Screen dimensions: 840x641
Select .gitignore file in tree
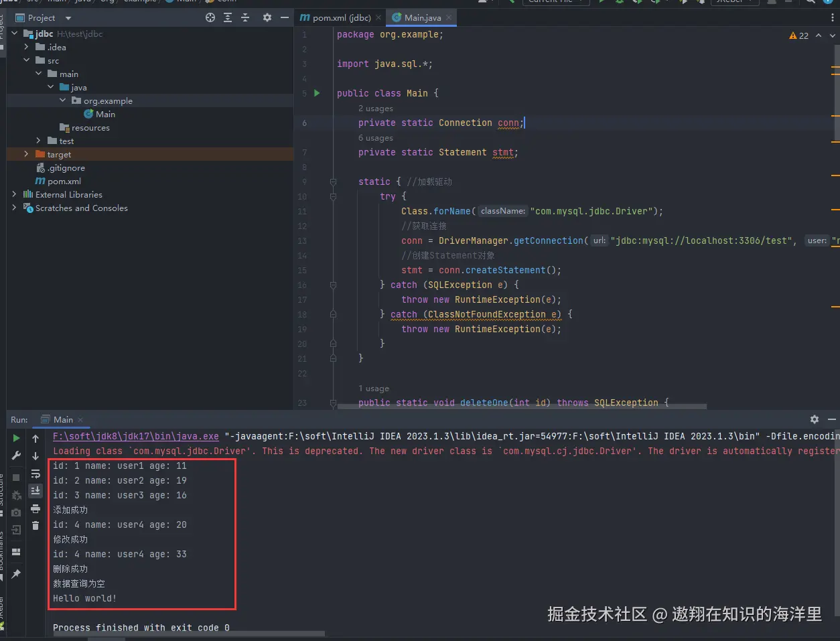(x=60, y=167)
